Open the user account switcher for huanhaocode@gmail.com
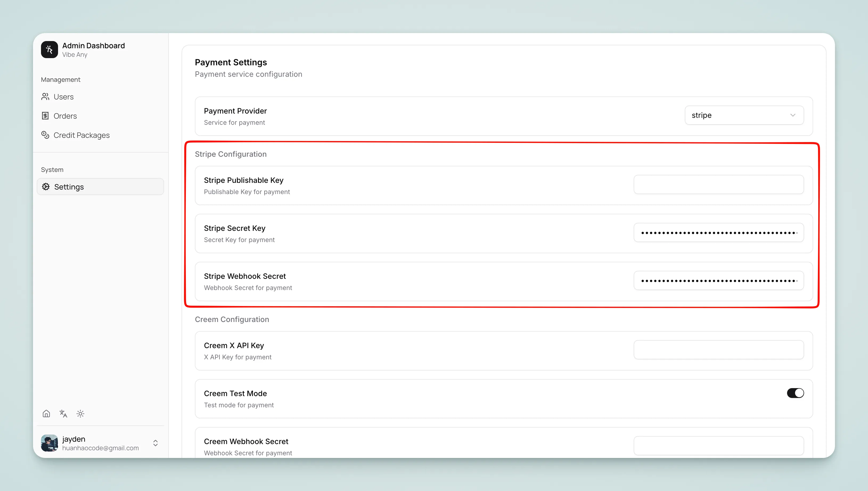The image size is (868, 491). coord(100,443)
